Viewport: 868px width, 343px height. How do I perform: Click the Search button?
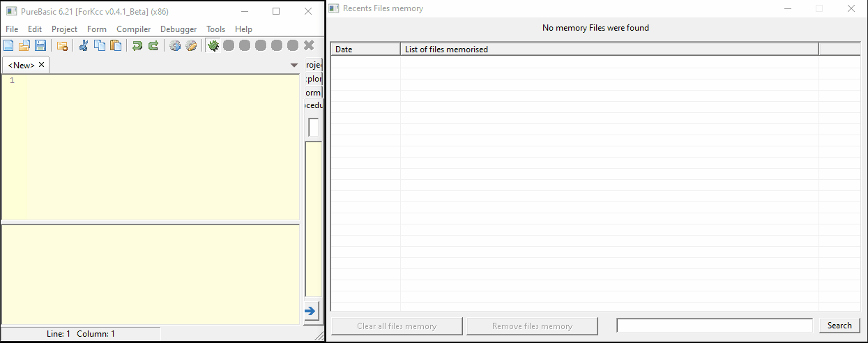coord(839,326)
